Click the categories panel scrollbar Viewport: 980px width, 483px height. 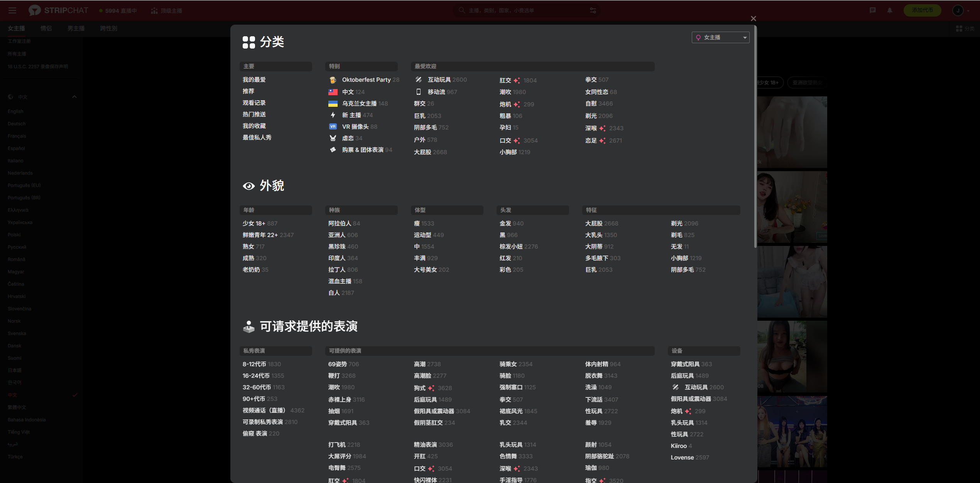(x=755, y=135)
